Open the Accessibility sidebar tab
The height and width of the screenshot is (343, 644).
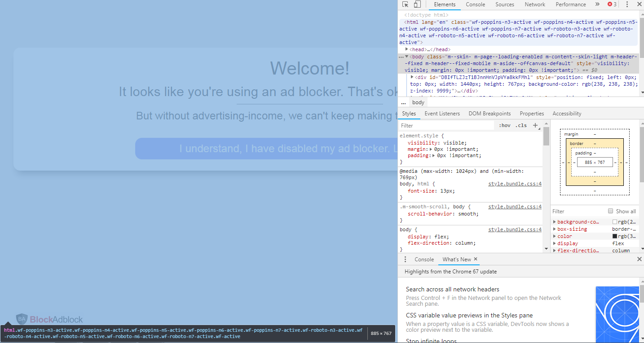pyautogui.click(x=567, y=114)
